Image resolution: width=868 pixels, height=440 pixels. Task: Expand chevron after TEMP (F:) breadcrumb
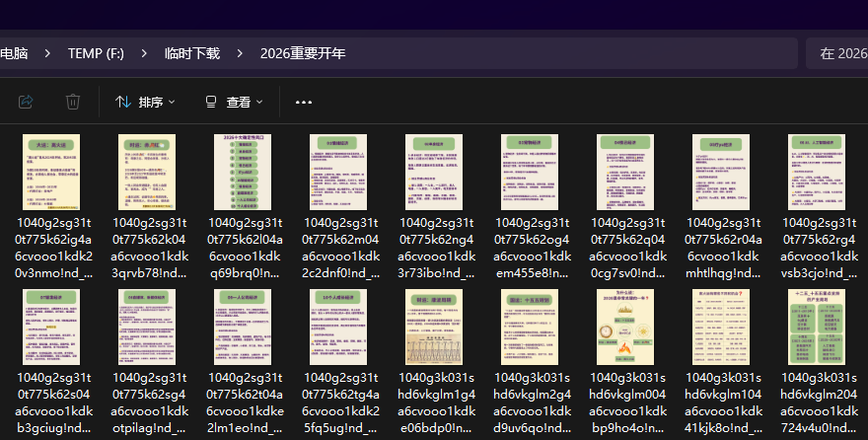coord(144,53)
